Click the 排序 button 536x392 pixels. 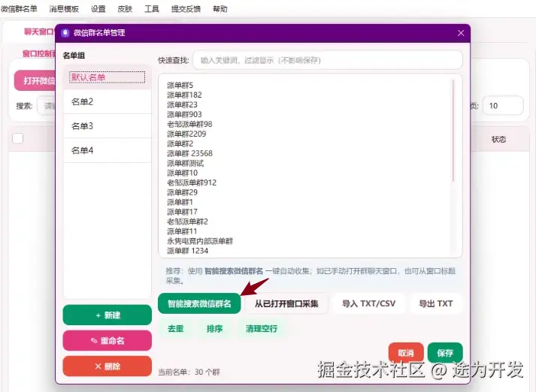[x=215, y=328]
